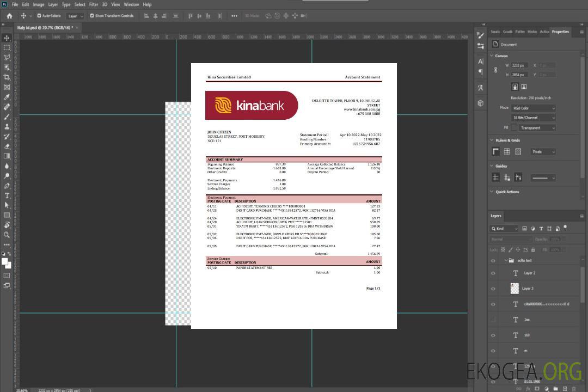This screenshot has width=588, height=392.
Task: Uncheck the Auto-Select checkbox
Action: [x=39, y=16]
